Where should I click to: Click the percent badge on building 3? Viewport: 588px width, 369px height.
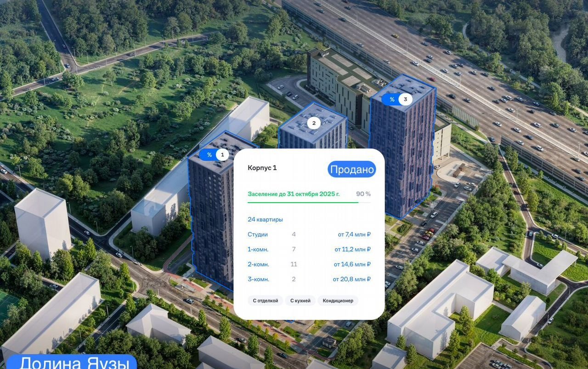click(x=392, y=99)
